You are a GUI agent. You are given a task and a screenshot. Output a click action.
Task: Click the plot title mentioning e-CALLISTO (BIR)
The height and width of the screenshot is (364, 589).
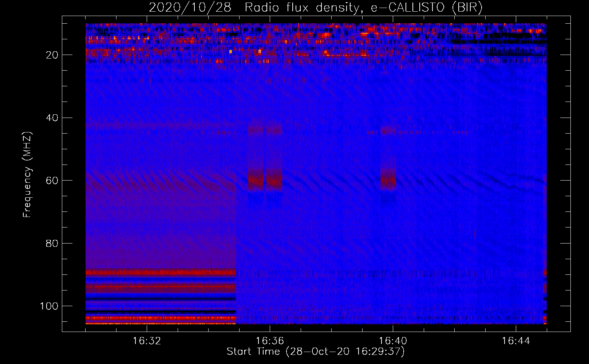click(x=316, y=8)
